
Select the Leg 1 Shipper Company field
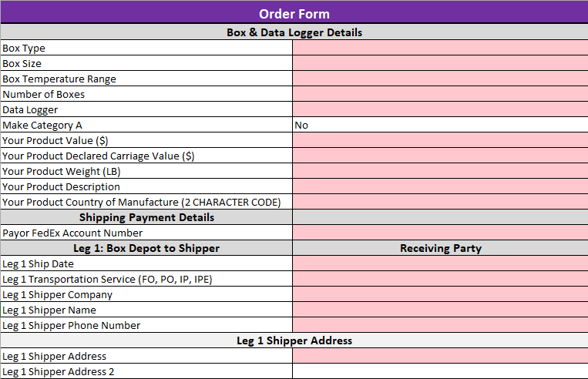tap(439, 294)
